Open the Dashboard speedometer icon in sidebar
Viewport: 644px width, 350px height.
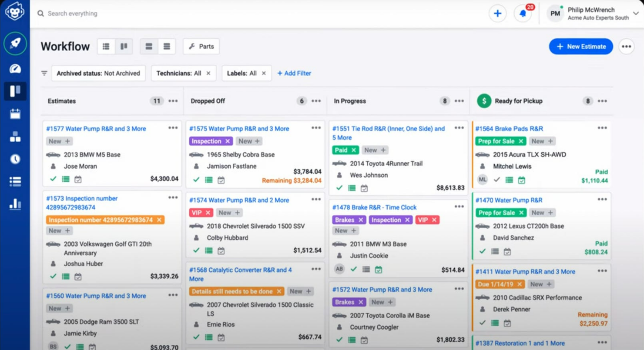(x=15, y=68)
